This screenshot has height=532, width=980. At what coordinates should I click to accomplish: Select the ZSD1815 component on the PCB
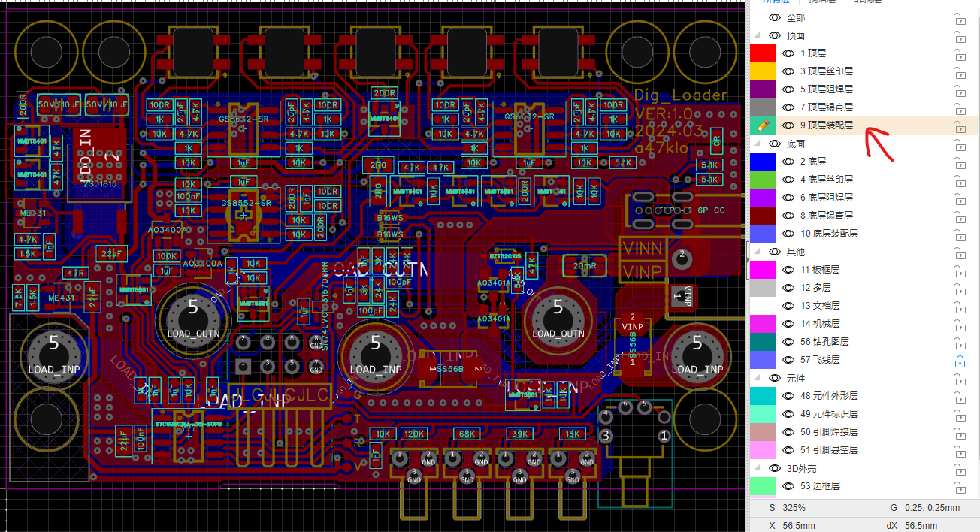pyautogui.click(x=100, y=183)
